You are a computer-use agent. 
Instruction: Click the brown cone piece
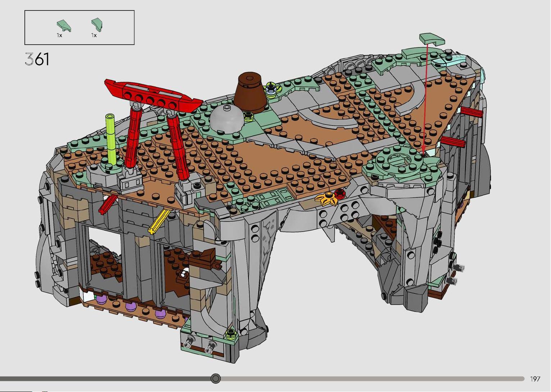click(x=251, y=92)
